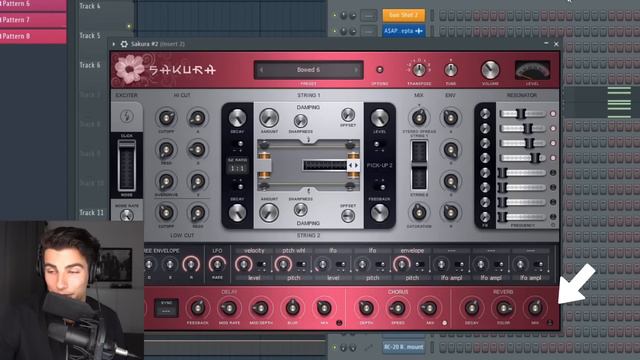Select Pattern 8 in the pattern list
This screenshot has width=640, height=360.
tap(33, 36)
